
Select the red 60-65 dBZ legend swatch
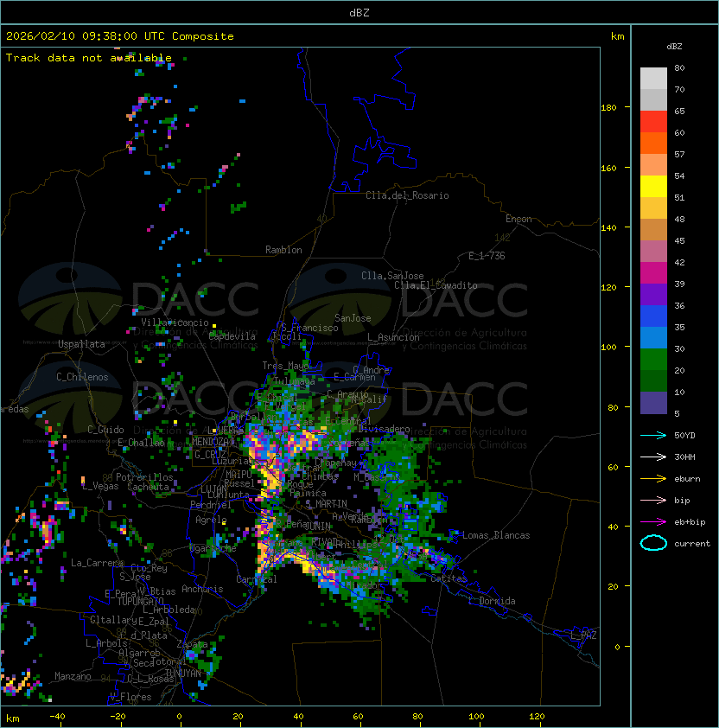tap(653, 122)
